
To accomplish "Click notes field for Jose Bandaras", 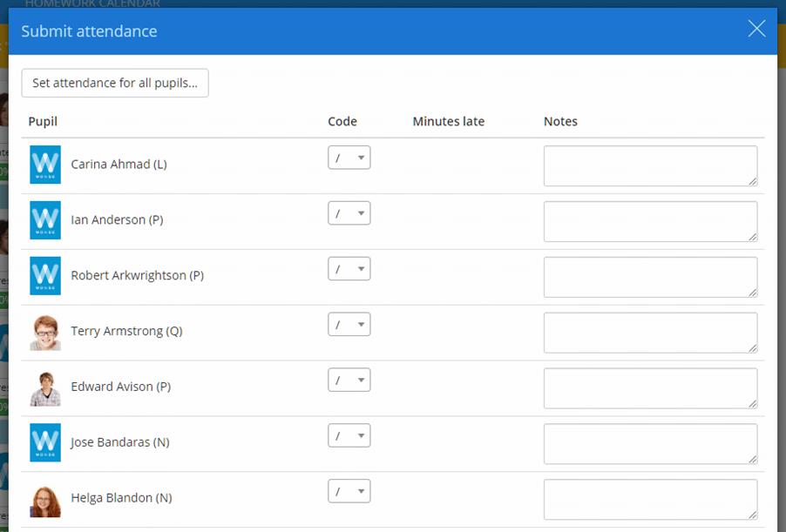I will coord(650,444).
